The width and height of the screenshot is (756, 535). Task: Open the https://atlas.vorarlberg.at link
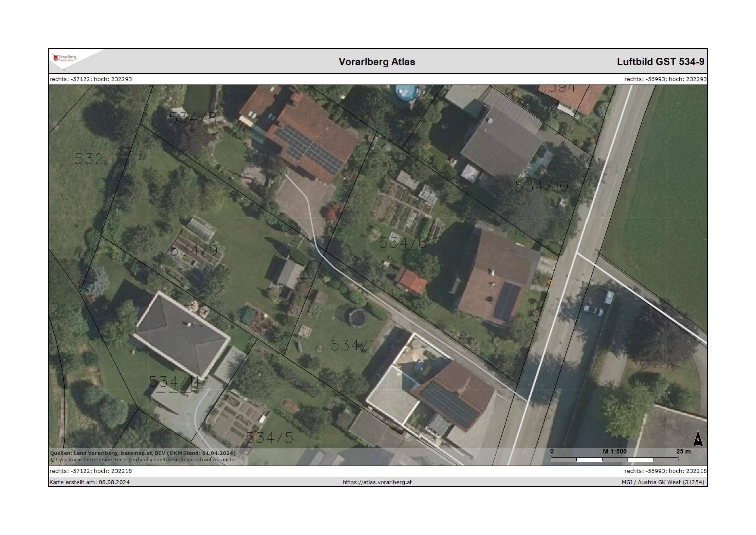coord(377,482)
